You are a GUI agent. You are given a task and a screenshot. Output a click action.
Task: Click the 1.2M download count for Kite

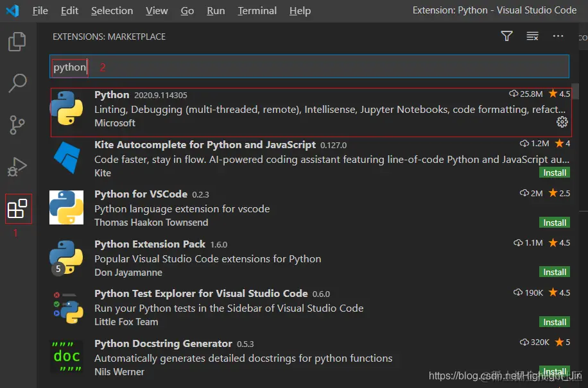(535, 144)
